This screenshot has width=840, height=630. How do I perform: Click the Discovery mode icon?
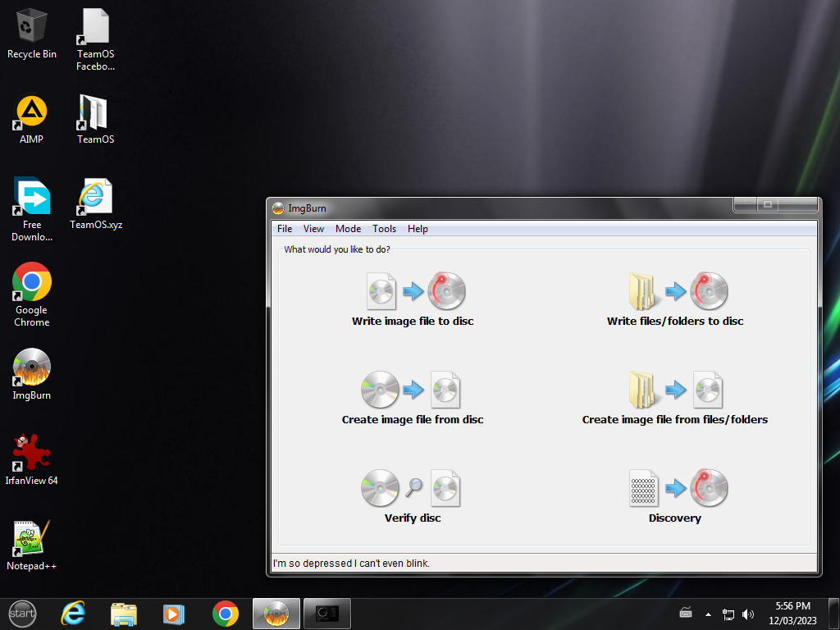678,488
